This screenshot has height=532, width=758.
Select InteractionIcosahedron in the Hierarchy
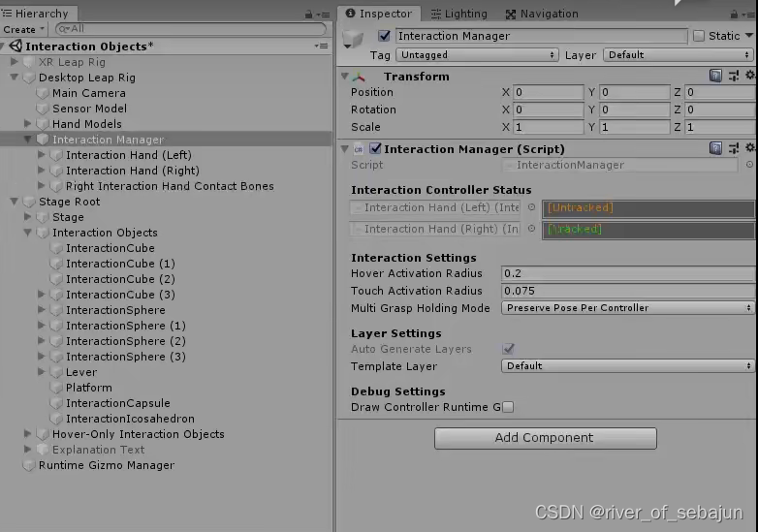(x=130, y=419)
